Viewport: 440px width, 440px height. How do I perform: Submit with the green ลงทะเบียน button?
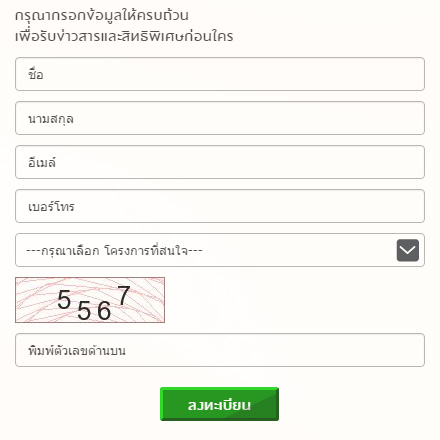(x=219, y=404)
